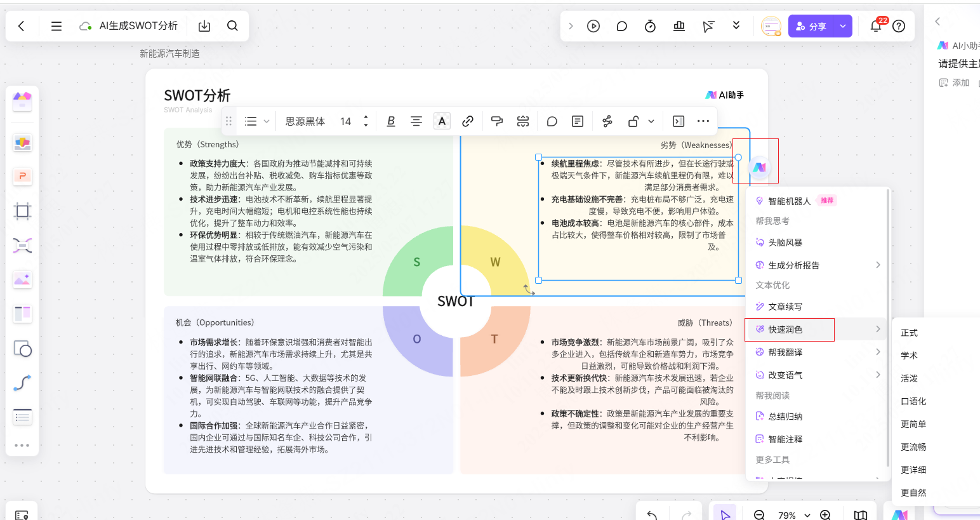Screen dimensions: 980x520
Task: Toggle bold formatting on selected text
Action: point(391,121)
